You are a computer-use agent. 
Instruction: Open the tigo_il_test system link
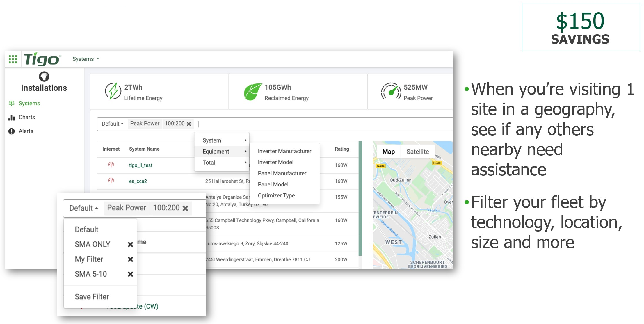(140, 165)
